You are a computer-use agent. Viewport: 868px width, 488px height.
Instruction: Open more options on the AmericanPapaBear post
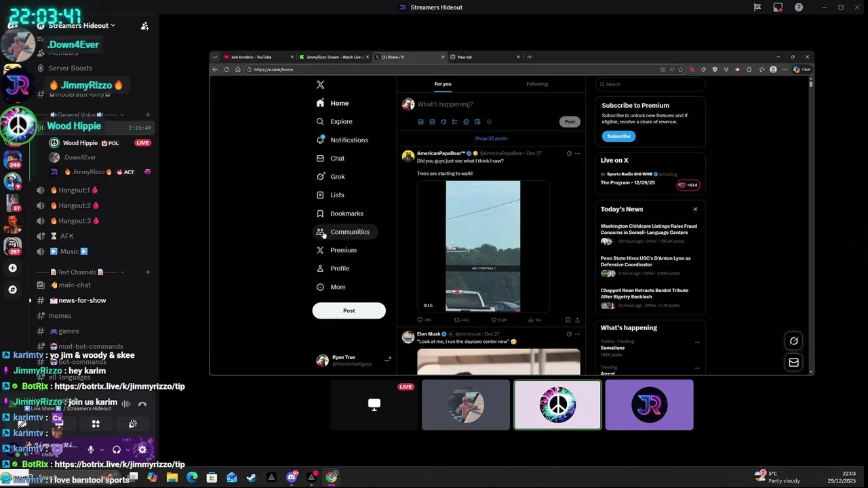tap(578, 153)
